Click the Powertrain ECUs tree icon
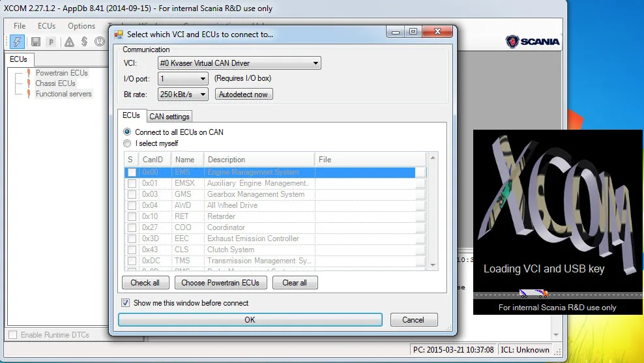The height and width of the screenshot is (363, 644). click(29, 73)
